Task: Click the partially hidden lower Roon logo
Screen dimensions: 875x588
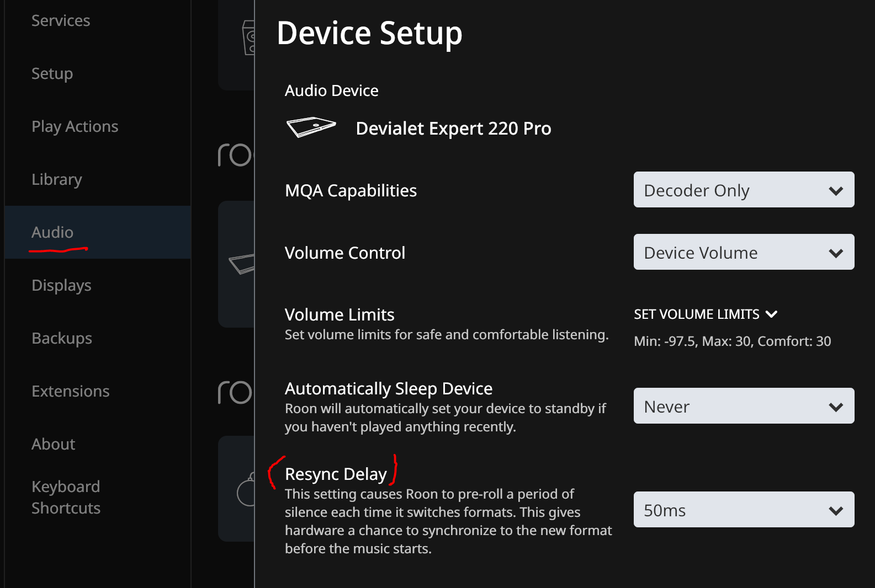Action: coord(236,392)
